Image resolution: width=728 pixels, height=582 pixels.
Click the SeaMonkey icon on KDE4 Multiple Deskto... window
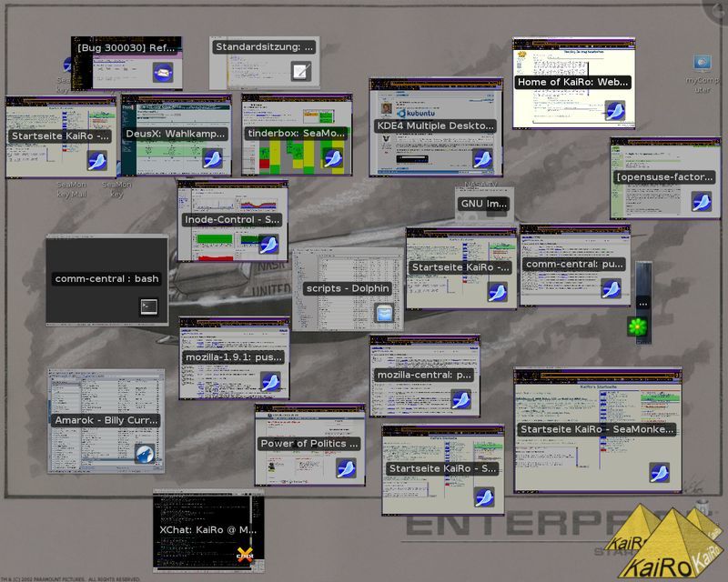tap(483, 159)
